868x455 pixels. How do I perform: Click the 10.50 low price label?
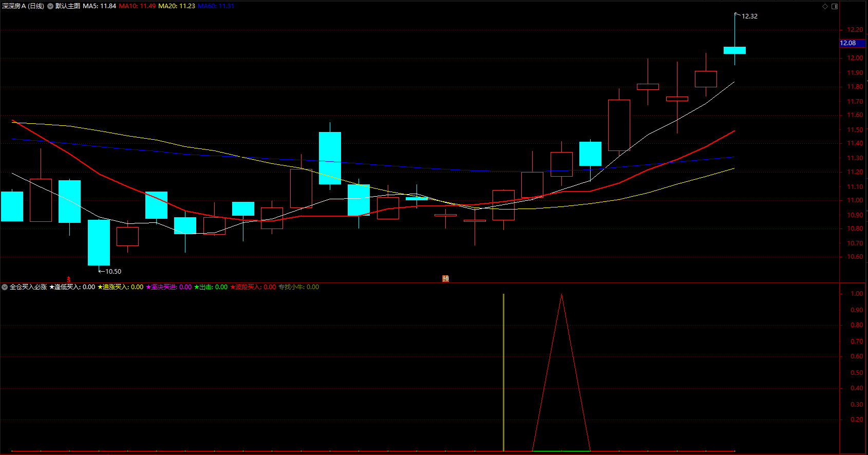114,272
